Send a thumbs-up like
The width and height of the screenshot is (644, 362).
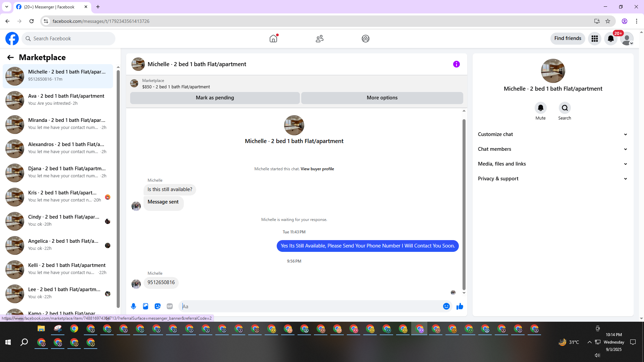[x=460, y=306]
